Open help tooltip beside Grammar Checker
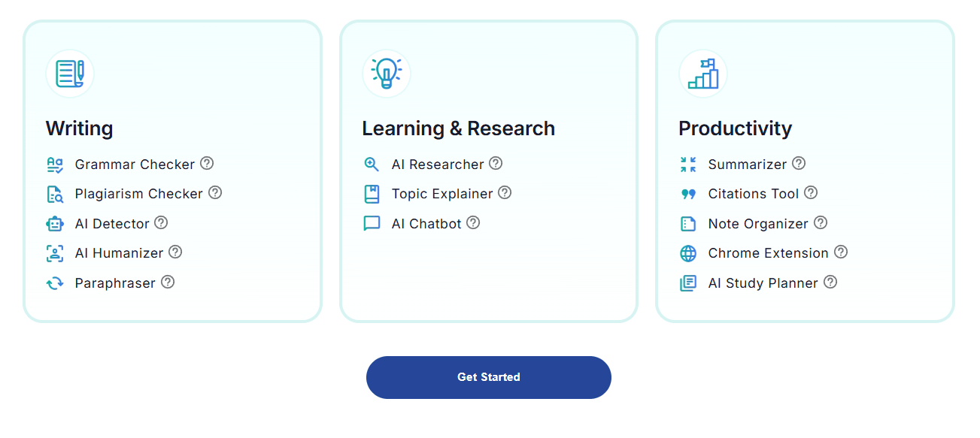980x438 pixels. coord(207,163)
